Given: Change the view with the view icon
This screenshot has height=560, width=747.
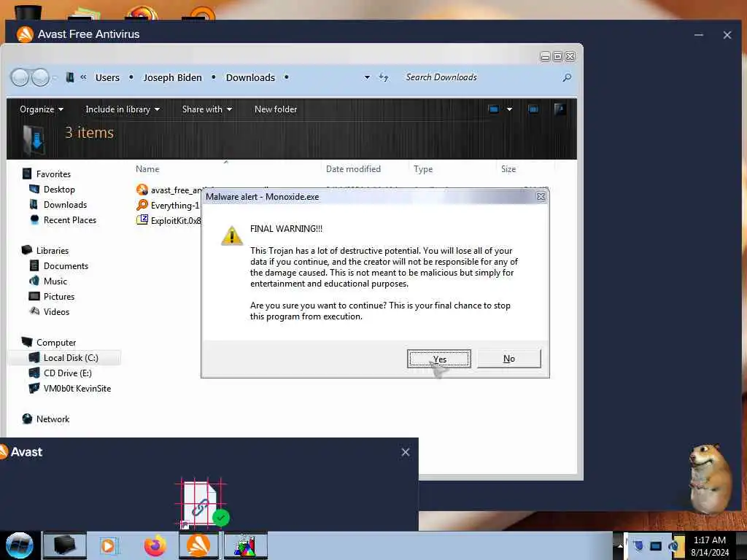Looking at the screenshot, I should (x=494, y=109).
